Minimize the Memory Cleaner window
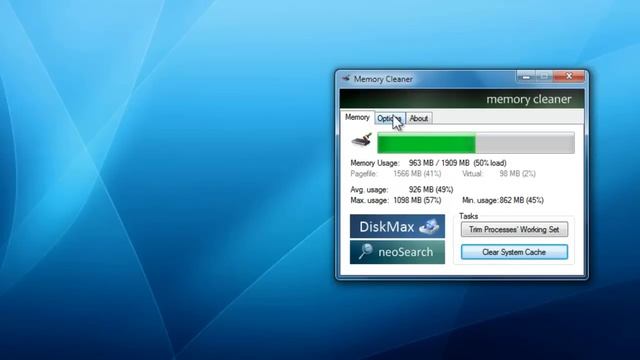 point(526,76)
